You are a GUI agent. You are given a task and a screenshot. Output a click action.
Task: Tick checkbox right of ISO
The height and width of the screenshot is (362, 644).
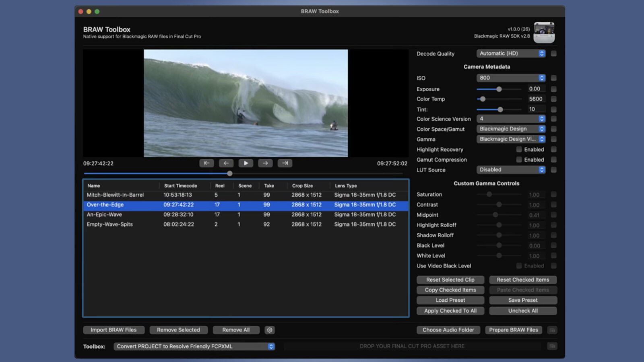tap(554, 78)
